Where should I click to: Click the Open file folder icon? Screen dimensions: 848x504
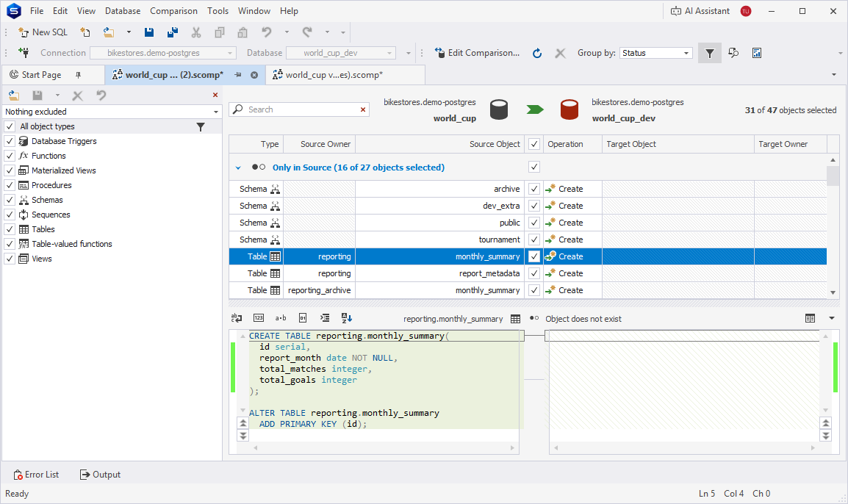pyautogui.click(x=109, y=32)
